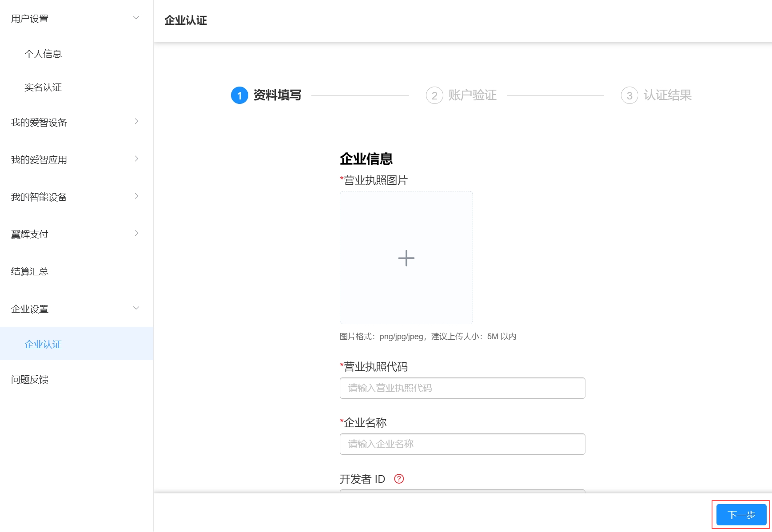Image resolution: width=772 pixels, height=532 pixels.
Task: Select the 个人信息 sidebar item
Action: (43, 54)
